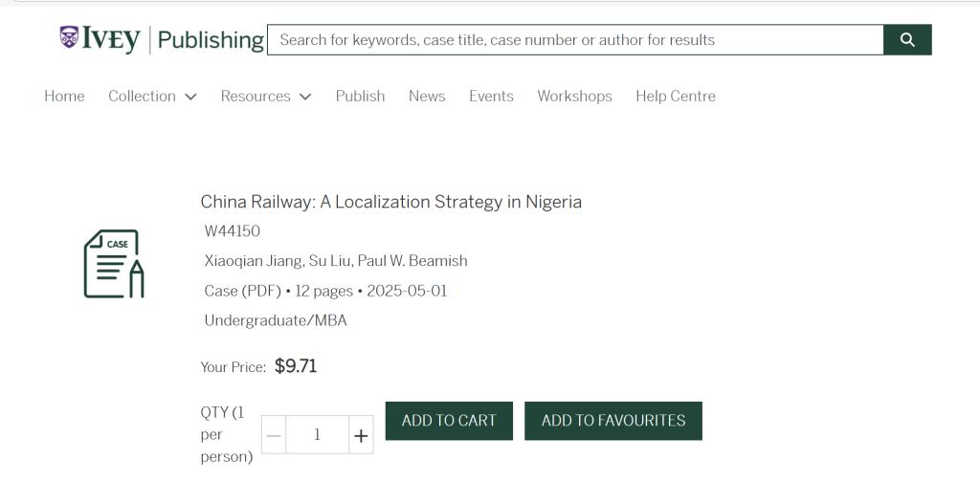Click the quantity number input box
The height and width of the screenshot is (482, 980).
coord(317,435)
